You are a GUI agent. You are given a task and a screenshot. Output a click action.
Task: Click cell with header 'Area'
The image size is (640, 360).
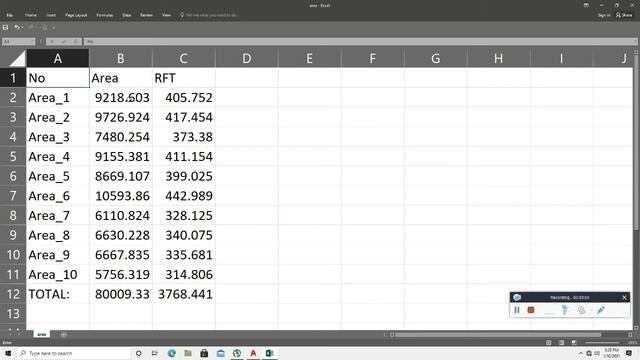point(120,78)
